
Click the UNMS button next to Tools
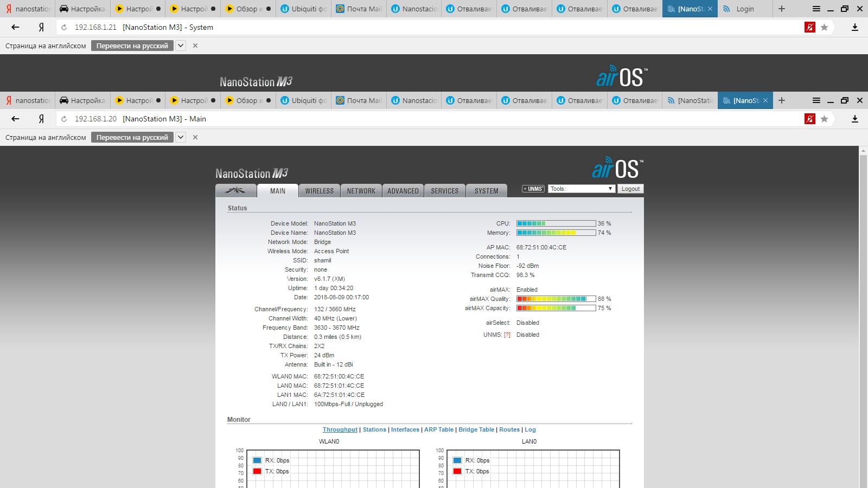533,189
